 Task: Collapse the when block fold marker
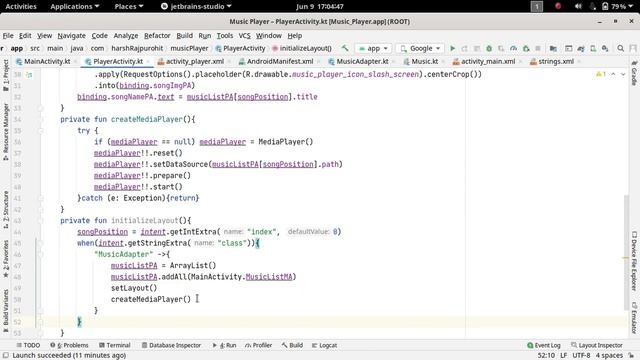[x=40, y=243]
